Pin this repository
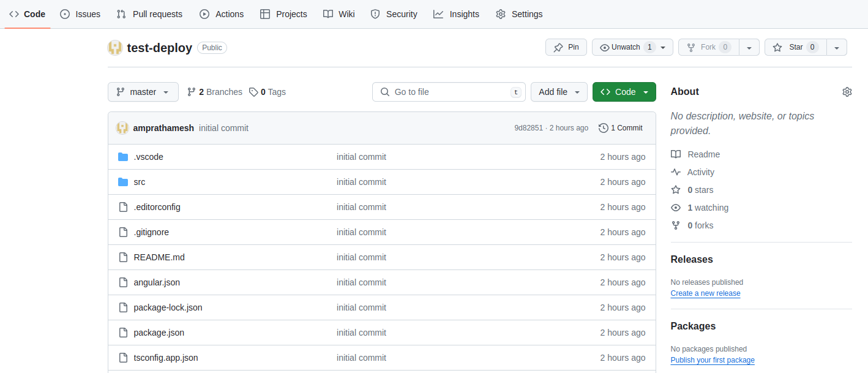 click(x=566, y=47)
